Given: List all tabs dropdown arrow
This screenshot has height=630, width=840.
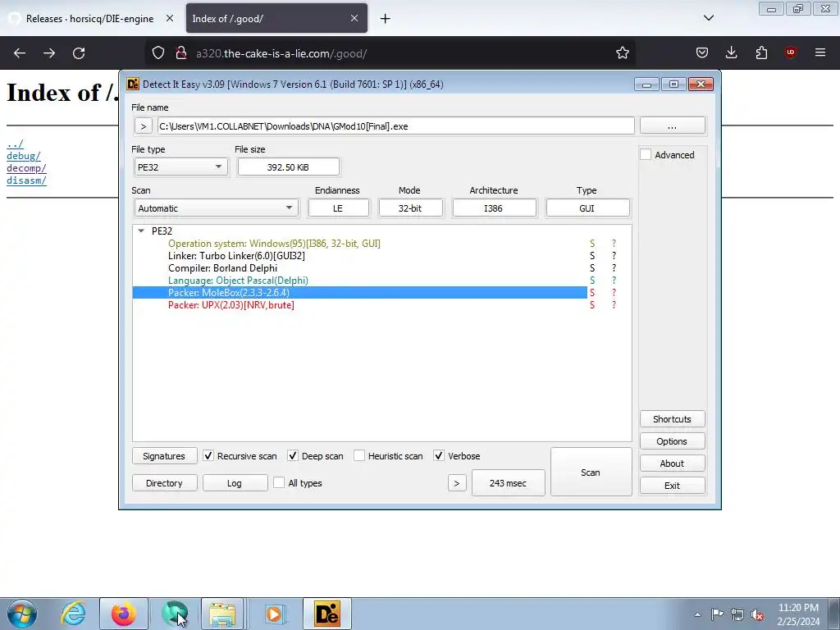Looking at the screenshot, I should 708,19.
